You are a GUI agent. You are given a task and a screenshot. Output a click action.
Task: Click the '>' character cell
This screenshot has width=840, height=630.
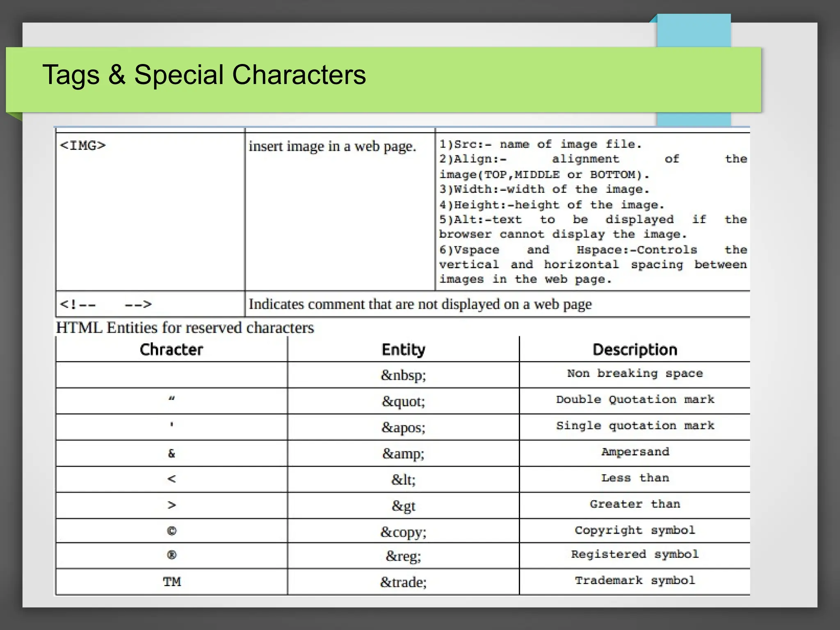[x=171, y=505]
